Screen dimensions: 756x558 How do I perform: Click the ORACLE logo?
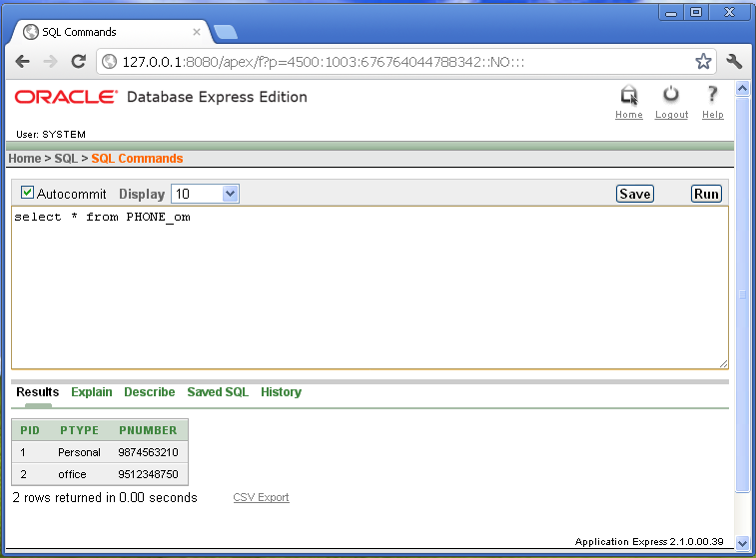coord(66,97)
